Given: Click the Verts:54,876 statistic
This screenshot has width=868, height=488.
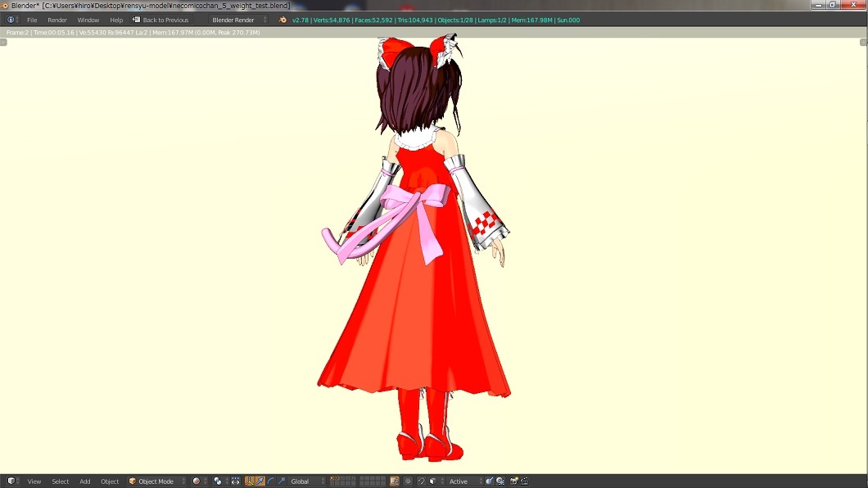Looking at the screenshot, I should pyautogui.click(x=332, y=20).
